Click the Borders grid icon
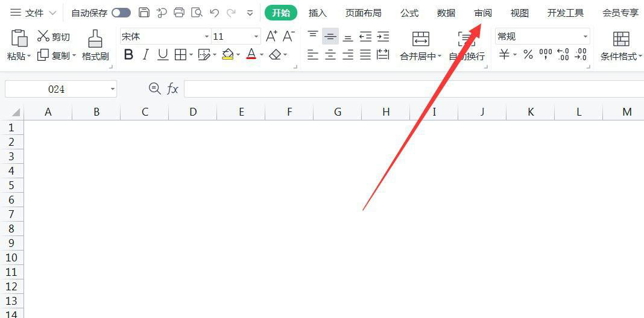644x318 pixels. coord(180,55)
